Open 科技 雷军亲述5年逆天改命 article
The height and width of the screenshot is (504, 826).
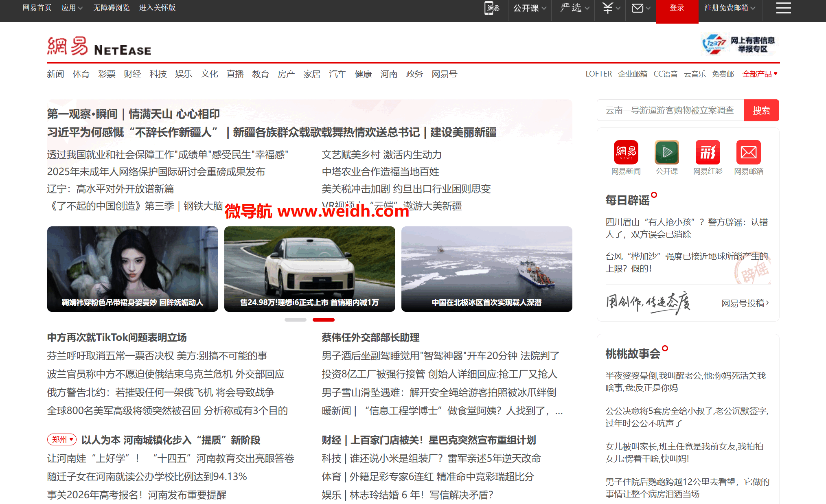coord(431,458)
